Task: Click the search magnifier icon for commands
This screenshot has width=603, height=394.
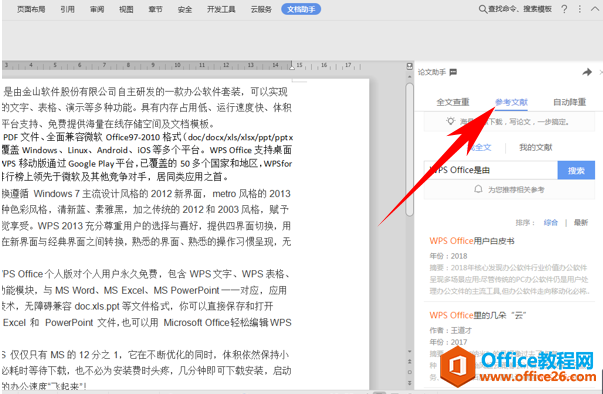Action: click(483, 9)
